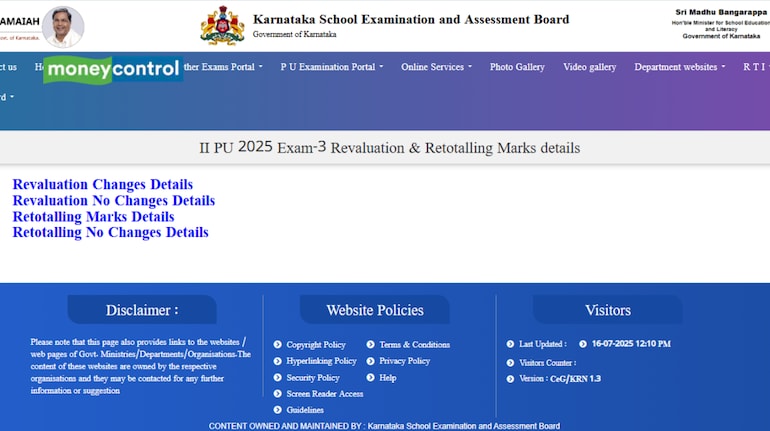
Task: Open the Other Exams Portal dropdown
Action: pos(223,67)
